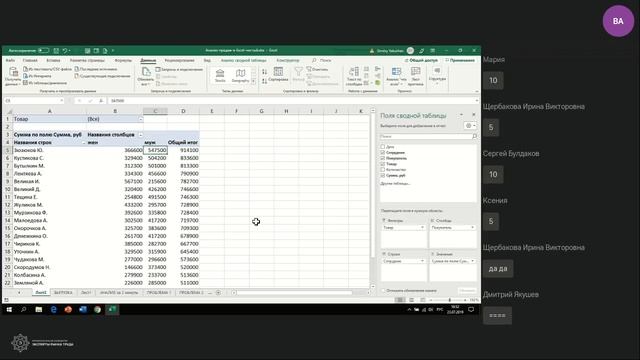Image resolution: width=640 pixels, height=360 pixels.
Task: Click Text to Columns icon
Action: pos(354,72)
